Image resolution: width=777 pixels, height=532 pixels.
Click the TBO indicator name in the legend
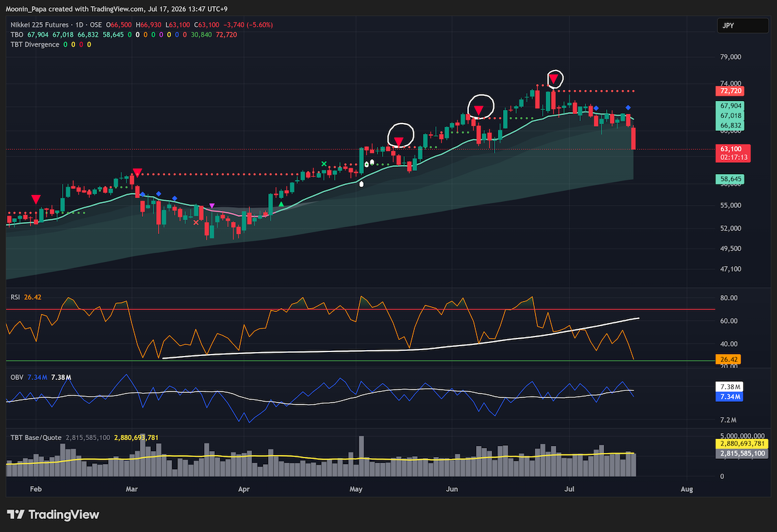click(17, 34)
